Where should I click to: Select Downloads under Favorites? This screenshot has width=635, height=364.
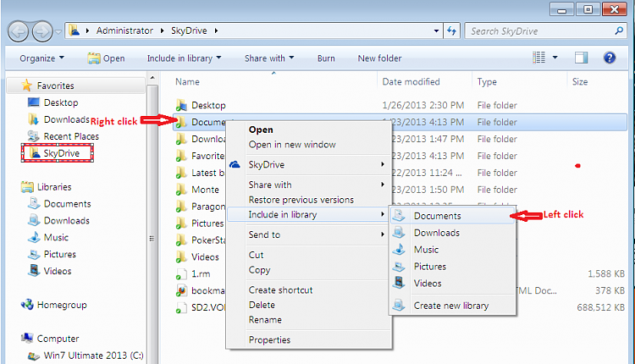click(58, 119)
